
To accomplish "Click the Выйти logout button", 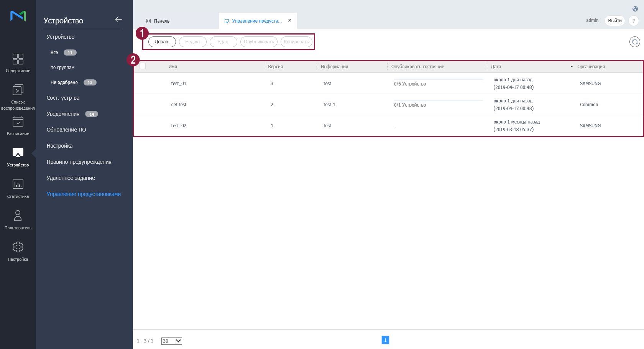I will coord(614,21).
